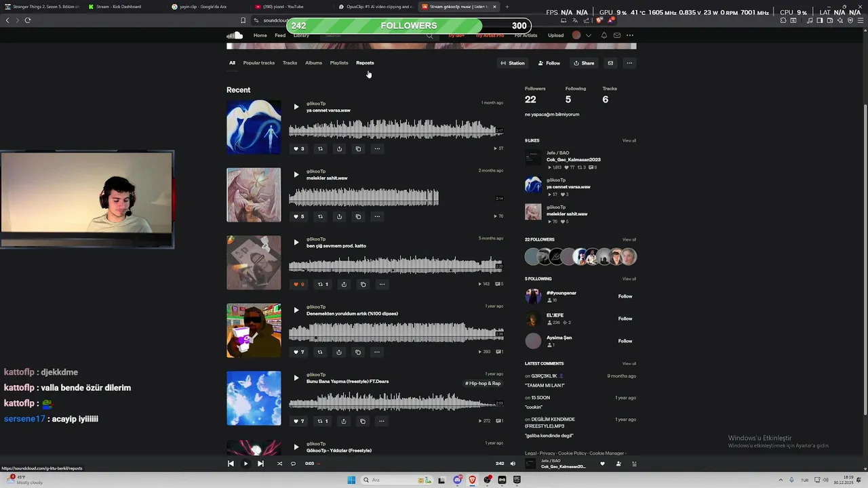The image size is (868, 488).
Task: Play 'ben çiğ sevmem prod. katto' track
Action: [x=296, y=242]
